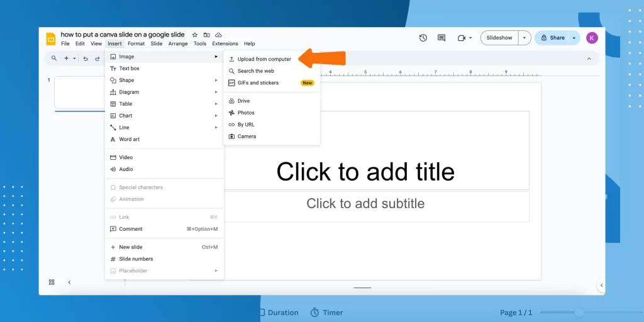Select Video from Insert menu
The height and width of the screenshot is (322, 644).
164,157
